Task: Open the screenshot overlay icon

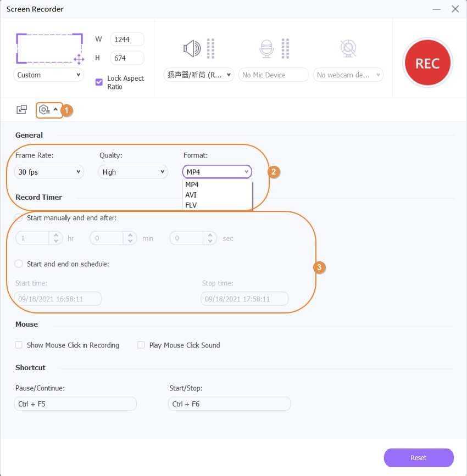Action: tap(21, 110)
